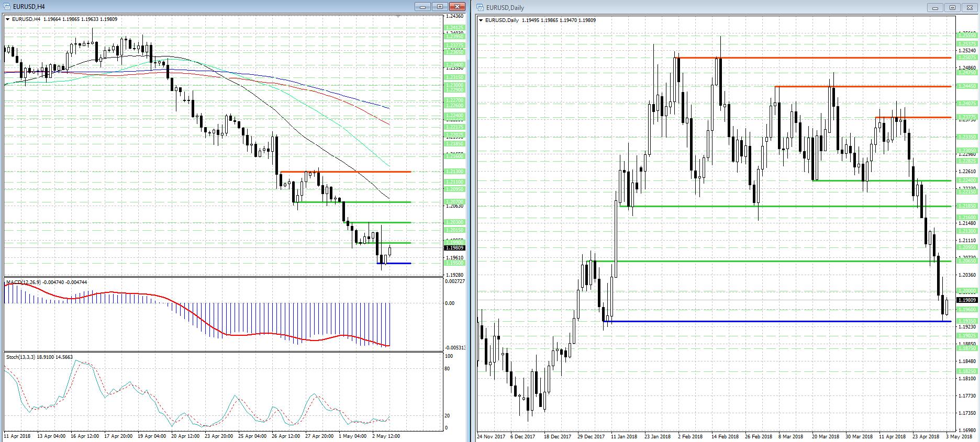Image resolution: width=980 pixels, height=442 pixels.
Task: Click the 1.19280 price on the H4 scale
Action: (x=454, y=275)
